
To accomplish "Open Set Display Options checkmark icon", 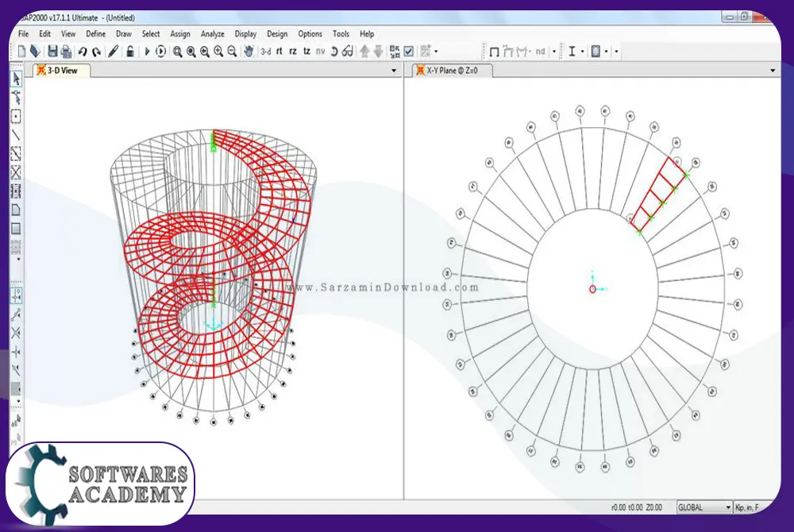I will (409, 51).
